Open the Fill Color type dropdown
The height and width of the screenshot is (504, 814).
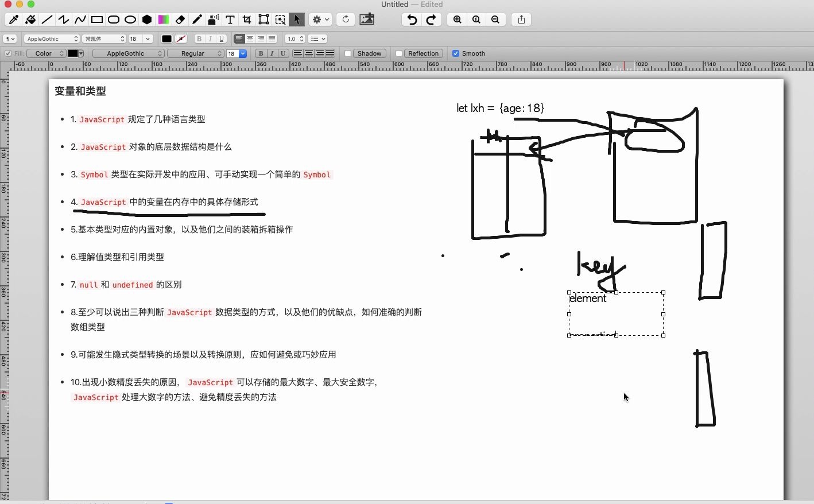click(46, 53)
